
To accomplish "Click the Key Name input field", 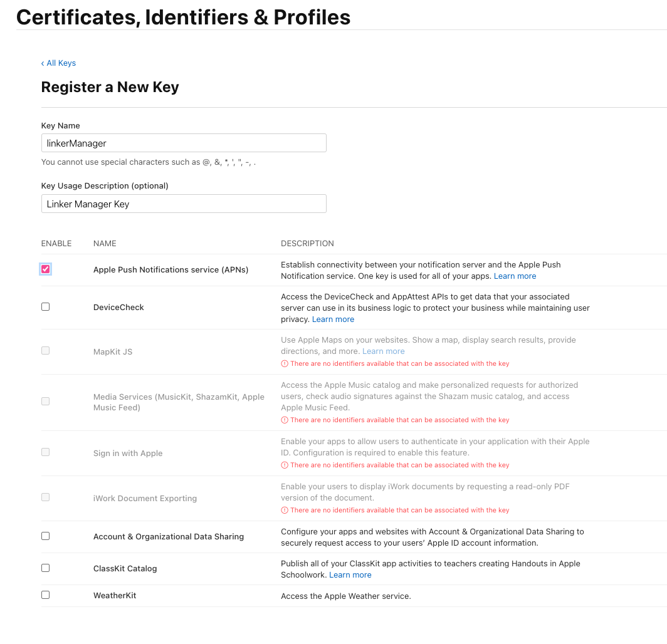I will (x=184, y=143).
